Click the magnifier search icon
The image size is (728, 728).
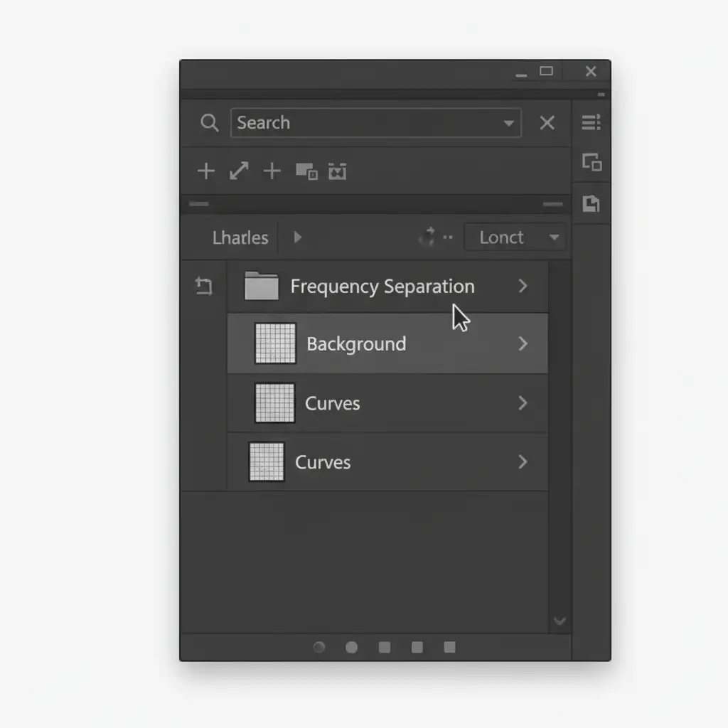pos(209,123)
